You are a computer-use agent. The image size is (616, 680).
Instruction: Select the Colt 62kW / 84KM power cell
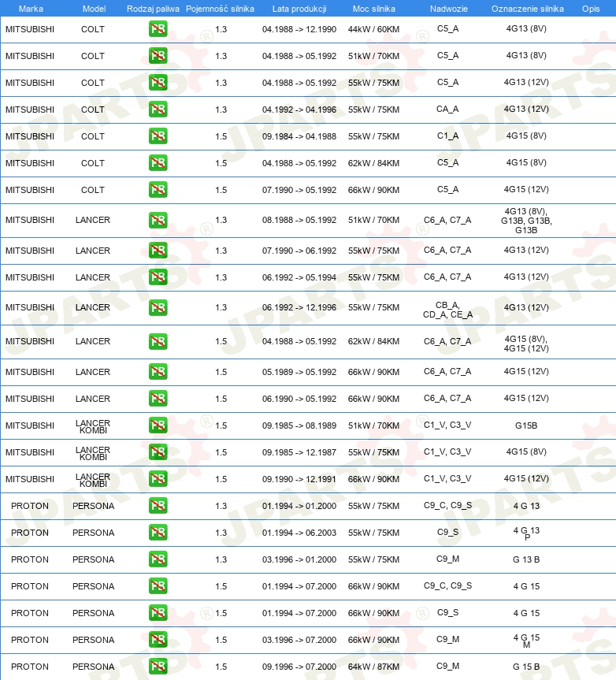click(373, 163)
